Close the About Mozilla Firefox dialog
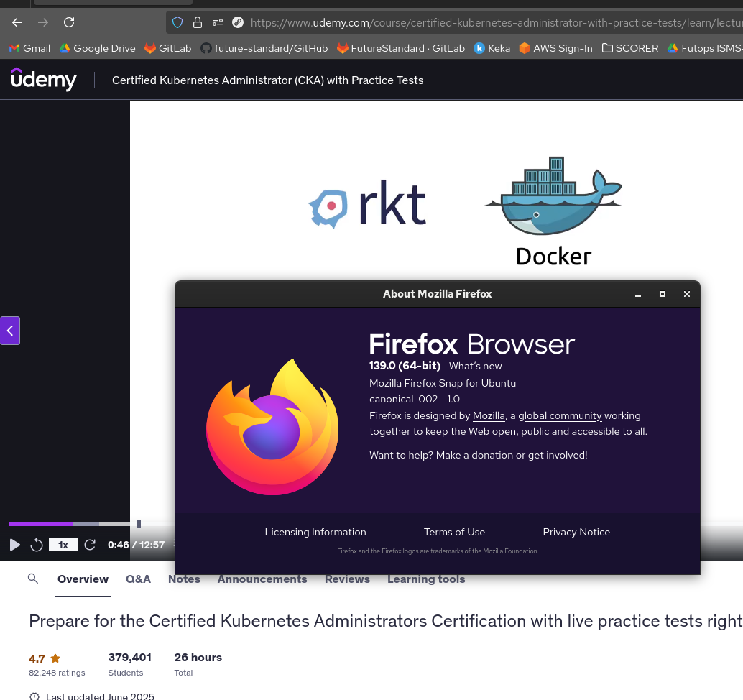Image resolution: width=743 pixels, height=700 pixels. [x=687, y=295]
